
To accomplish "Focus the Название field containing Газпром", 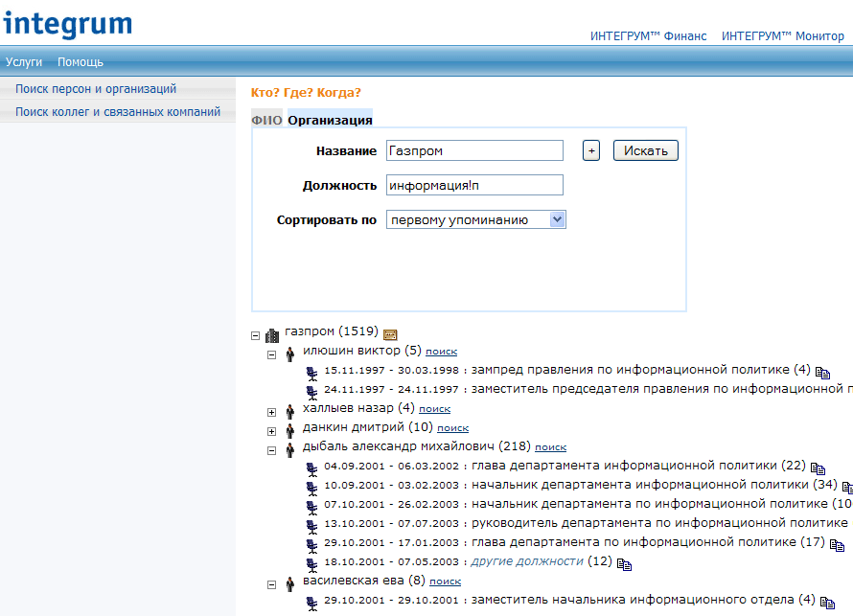I will 475,150.
